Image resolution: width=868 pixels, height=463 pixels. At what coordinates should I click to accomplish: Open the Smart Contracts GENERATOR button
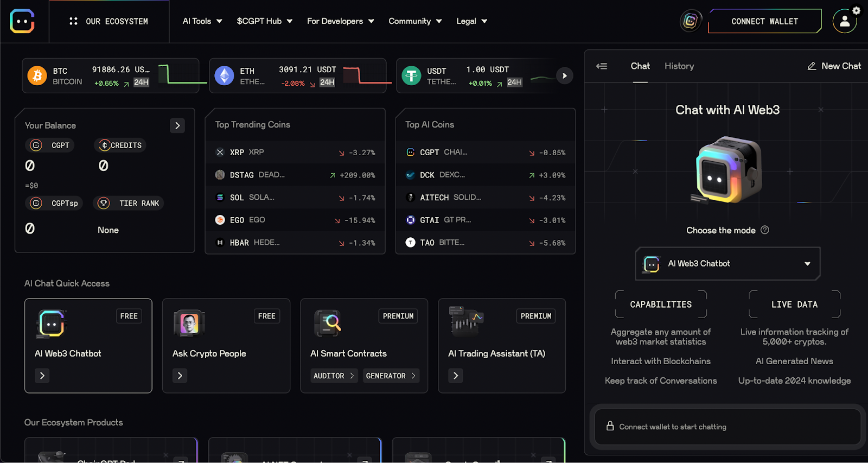click(391, 376)
